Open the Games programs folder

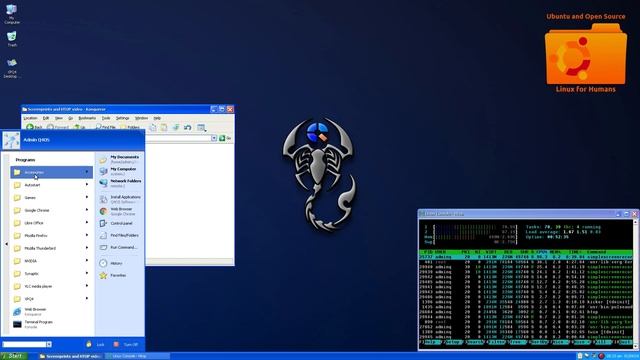(51, 198)
